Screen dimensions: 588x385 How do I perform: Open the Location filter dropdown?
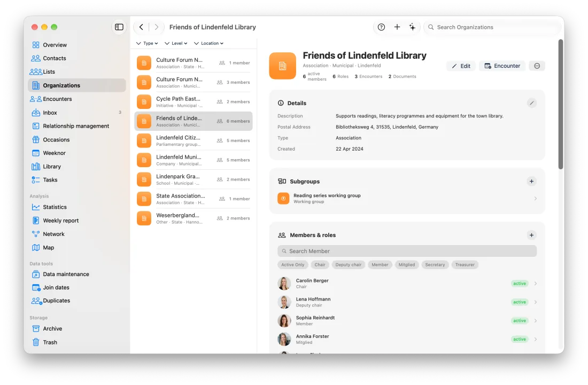point(208,43)
